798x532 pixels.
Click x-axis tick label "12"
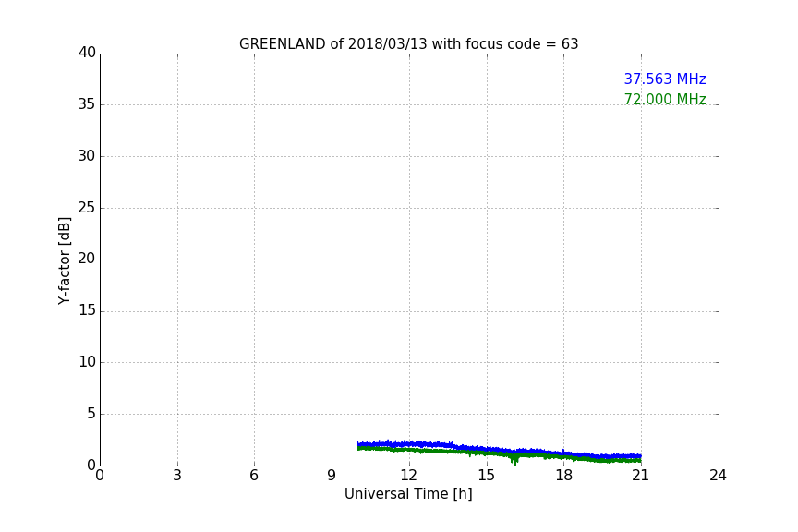tap(408, 476)
